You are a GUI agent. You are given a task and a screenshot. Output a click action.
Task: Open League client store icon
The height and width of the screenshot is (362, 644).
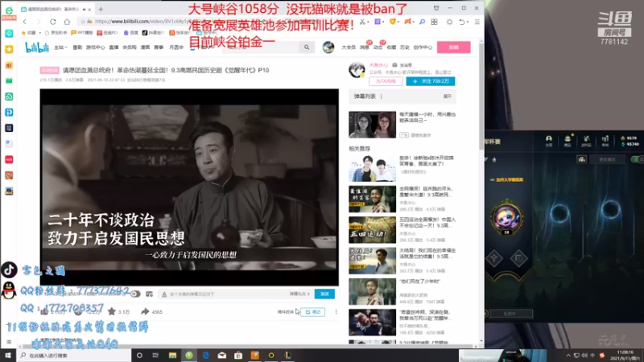[x=605, y=141]
